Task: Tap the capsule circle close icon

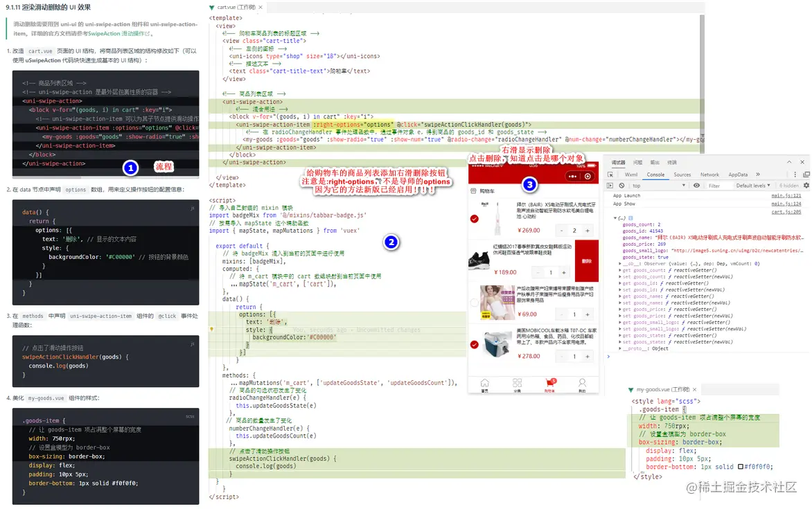Action: [x=588, y=177]
